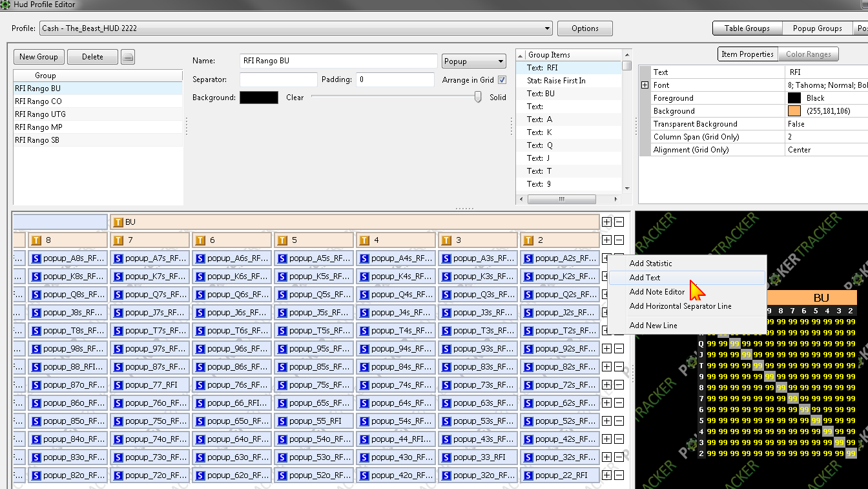Switch to Color Ranges tab

coord(809,54)
